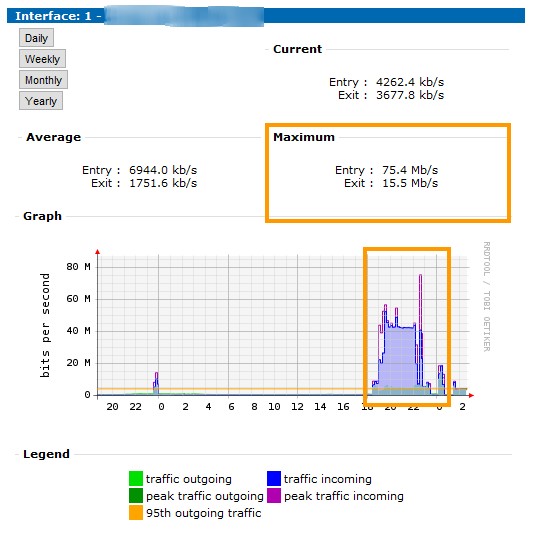Click the Current exit value 3677.8 kb/s
557x537 pixels.
coord(410,95)
